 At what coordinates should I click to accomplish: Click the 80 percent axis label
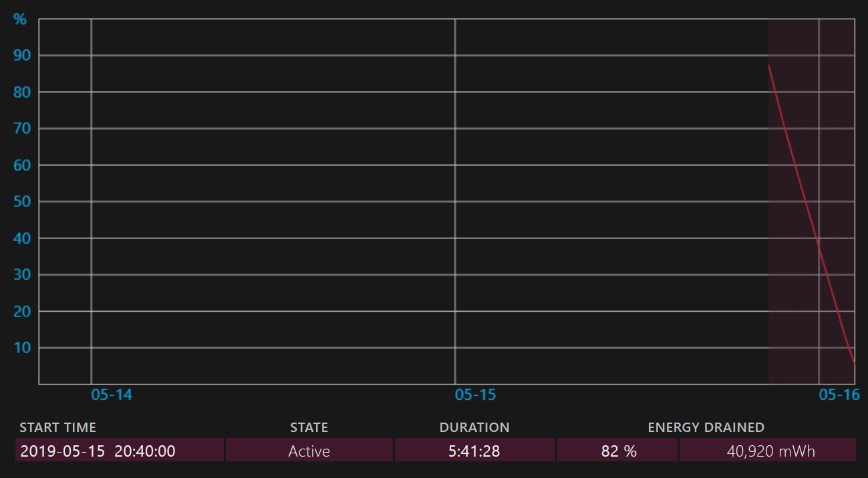click(x=22, y=92)
